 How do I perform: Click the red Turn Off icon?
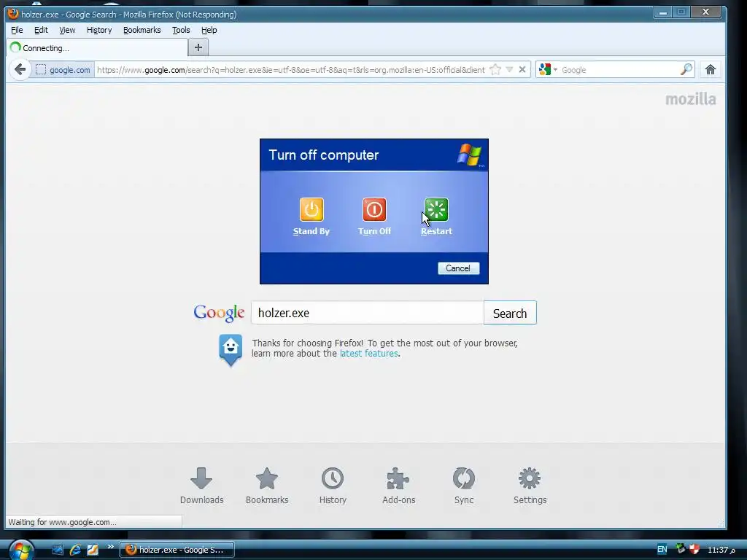pos(374,209)
